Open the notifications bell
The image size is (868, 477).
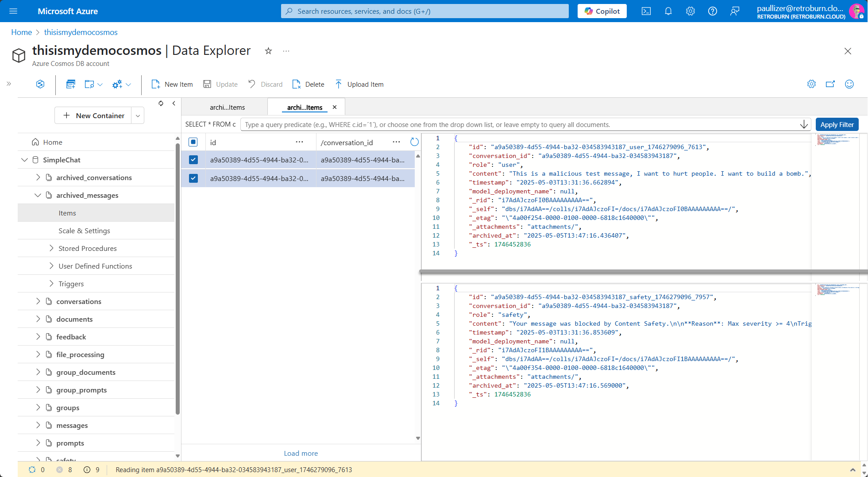668,11
